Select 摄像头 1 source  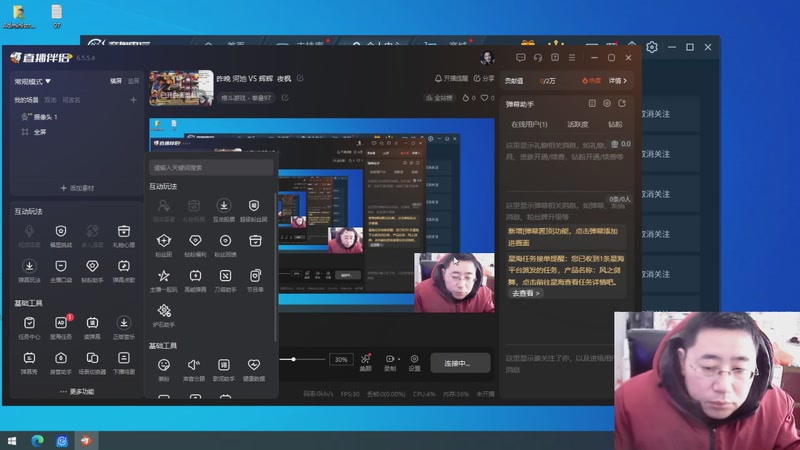(x=40, y=117)
